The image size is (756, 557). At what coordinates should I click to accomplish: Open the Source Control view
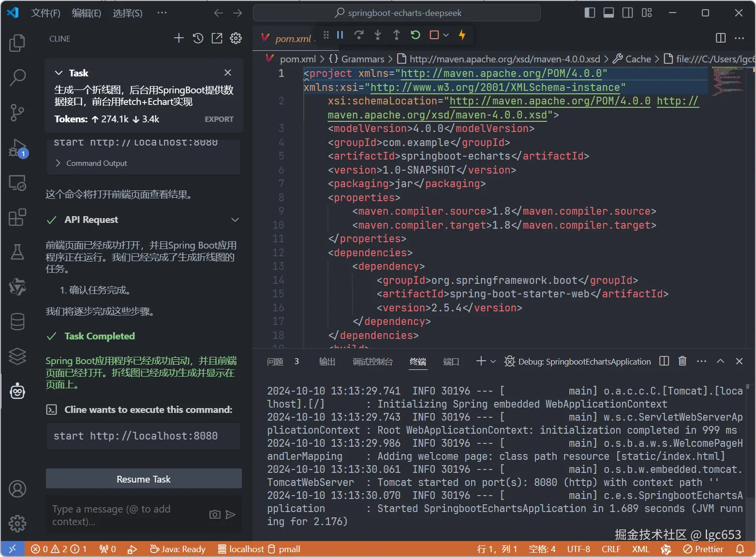(x=17, y=112)
